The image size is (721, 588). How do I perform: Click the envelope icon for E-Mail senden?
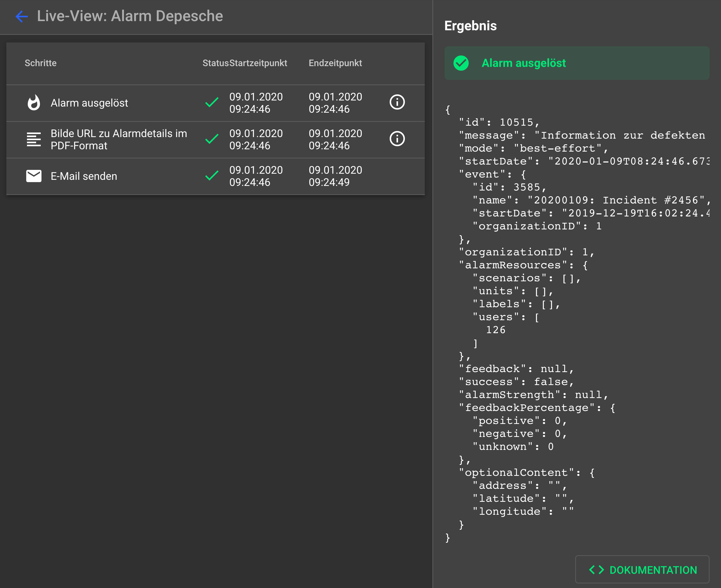pyautogui.click(x=34, y=176)
